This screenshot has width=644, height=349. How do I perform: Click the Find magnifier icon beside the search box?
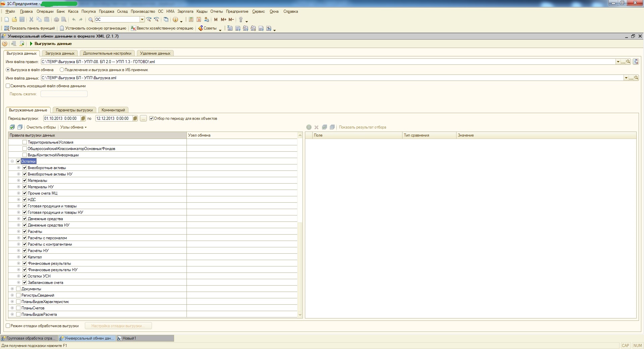coord(91,19)
